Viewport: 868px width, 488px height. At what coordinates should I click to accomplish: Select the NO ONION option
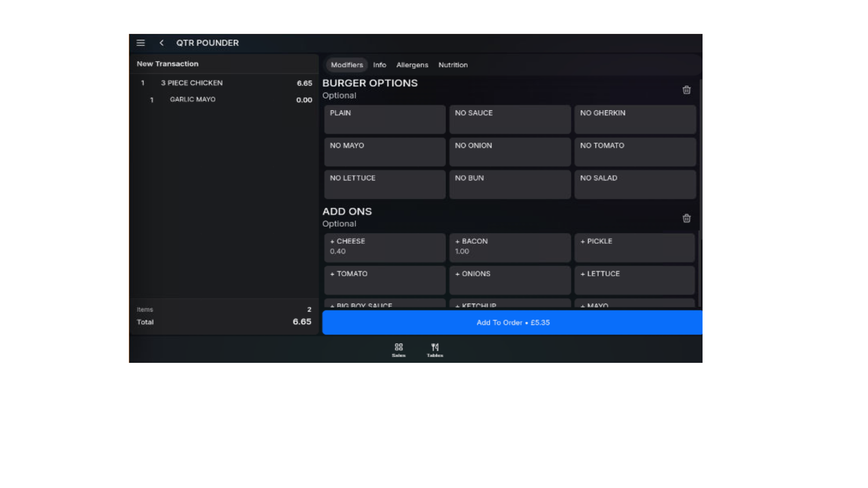coord(510,152)
